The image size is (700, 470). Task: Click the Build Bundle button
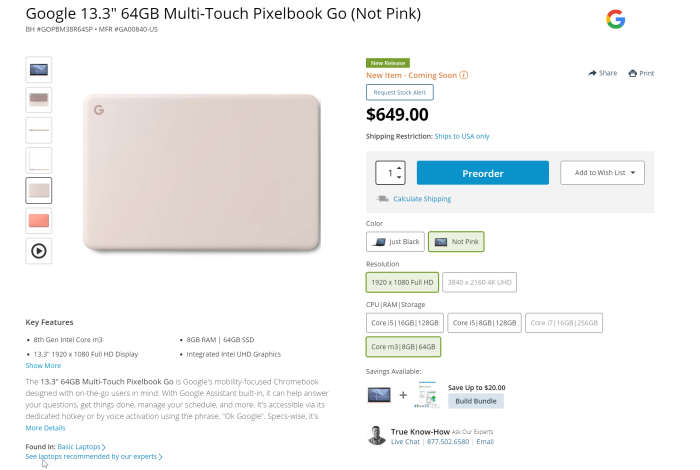tap(475, 401)
